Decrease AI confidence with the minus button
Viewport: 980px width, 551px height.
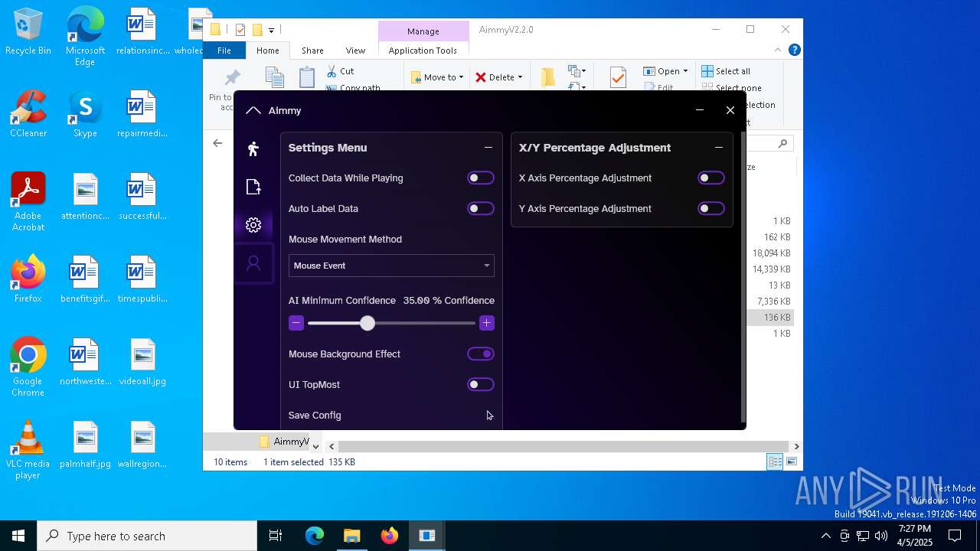[296, 323]
